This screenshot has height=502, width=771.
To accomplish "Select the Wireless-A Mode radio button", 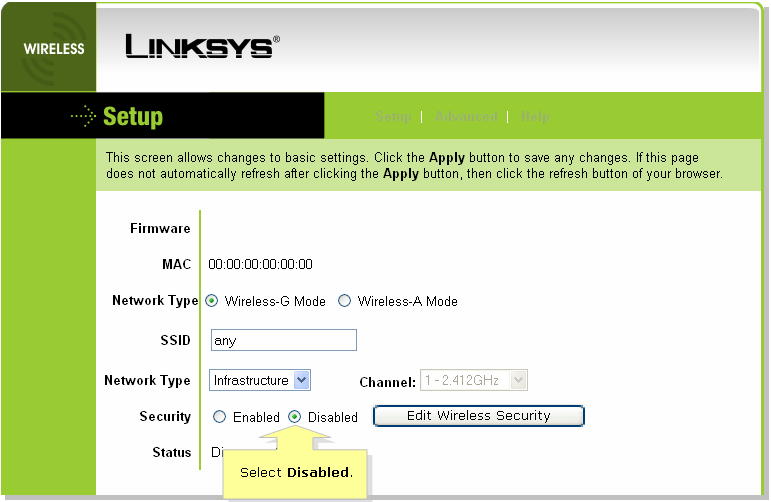I will click(x=344, y=300).
